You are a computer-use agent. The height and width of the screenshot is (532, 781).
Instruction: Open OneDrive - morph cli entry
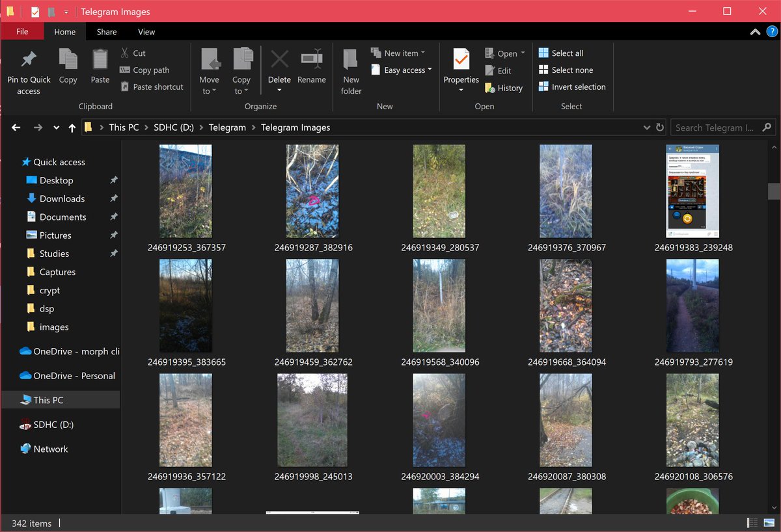click(x=70, y=351)
